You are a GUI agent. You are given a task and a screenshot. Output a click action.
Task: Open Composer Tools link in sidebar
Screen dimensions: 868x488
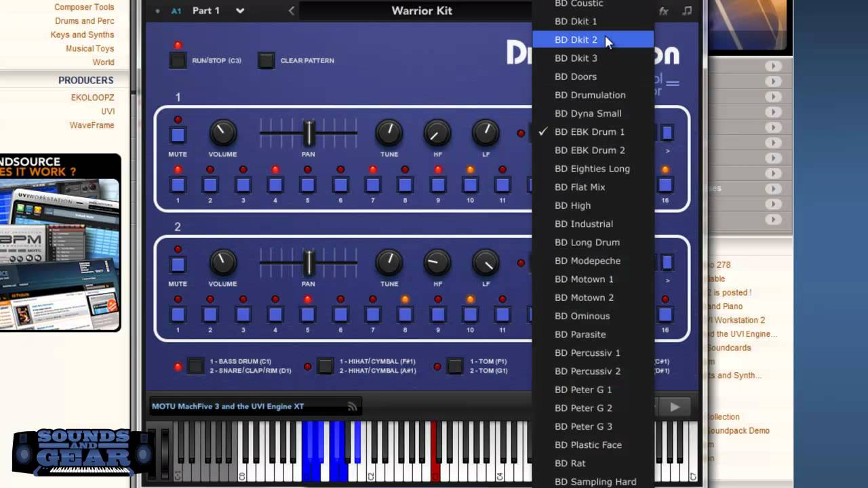[84, 7]
